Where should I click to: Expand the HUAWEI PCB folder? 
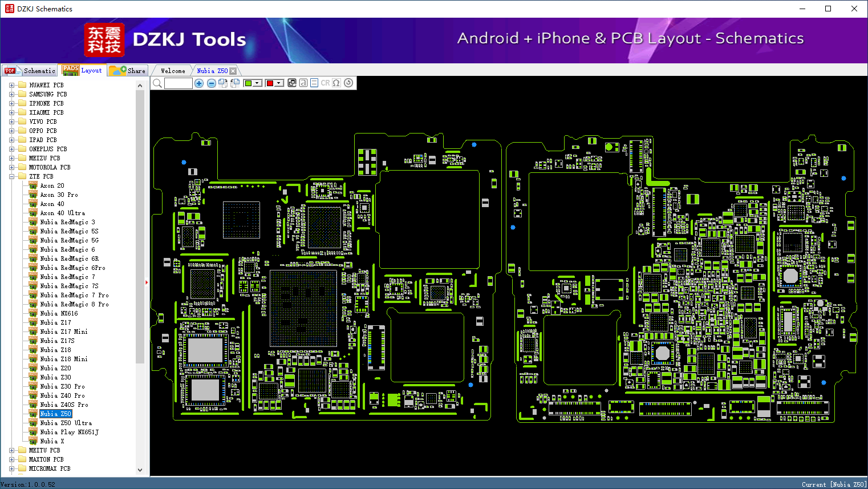[11, 85]
